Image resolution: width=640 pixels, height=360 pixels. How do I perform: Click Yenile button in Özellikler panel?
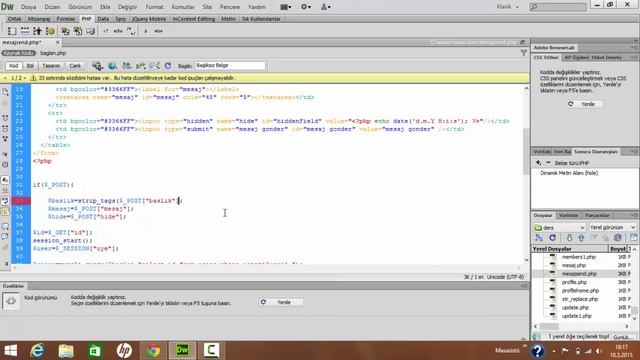(281, 302)
